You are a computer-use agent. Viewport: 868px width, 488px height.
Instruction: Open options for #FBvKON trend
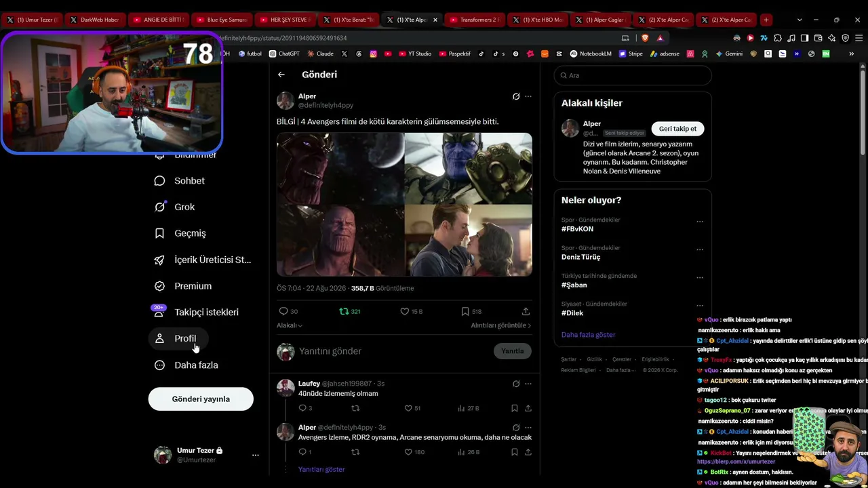click(x=700, y=222)
